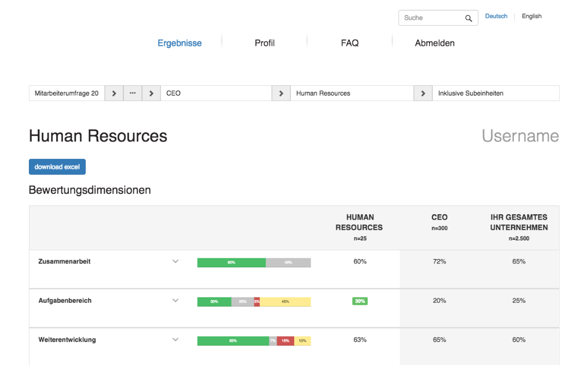
Task: Click Abmelden to log out
Action: pos(435,43)
